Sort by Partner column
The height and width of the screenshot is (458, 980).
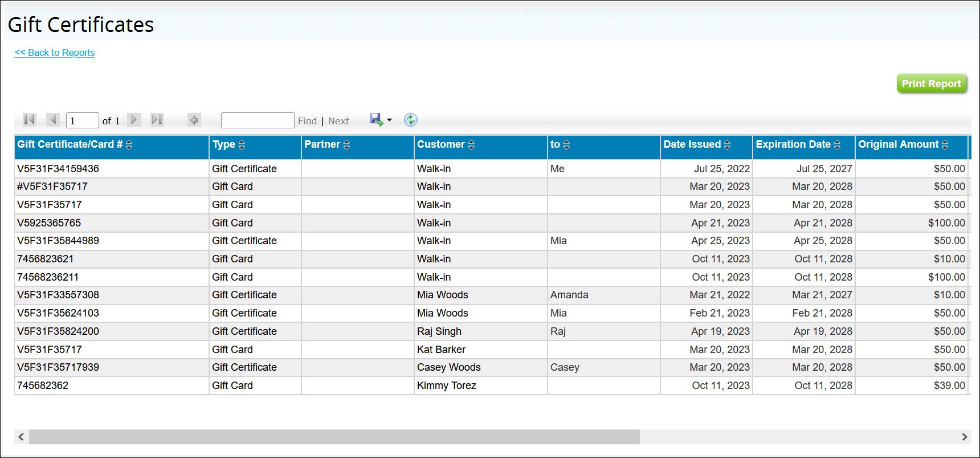346,145
